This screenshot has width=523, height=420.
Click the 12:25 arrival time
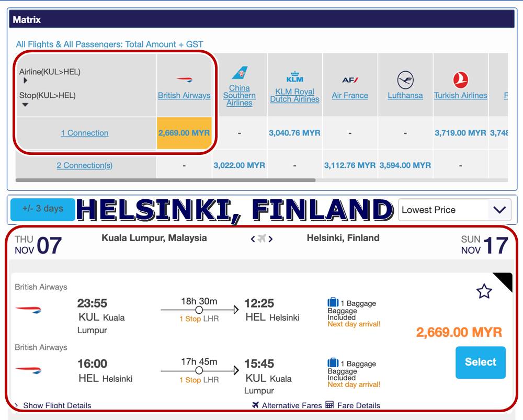(259, 303)
